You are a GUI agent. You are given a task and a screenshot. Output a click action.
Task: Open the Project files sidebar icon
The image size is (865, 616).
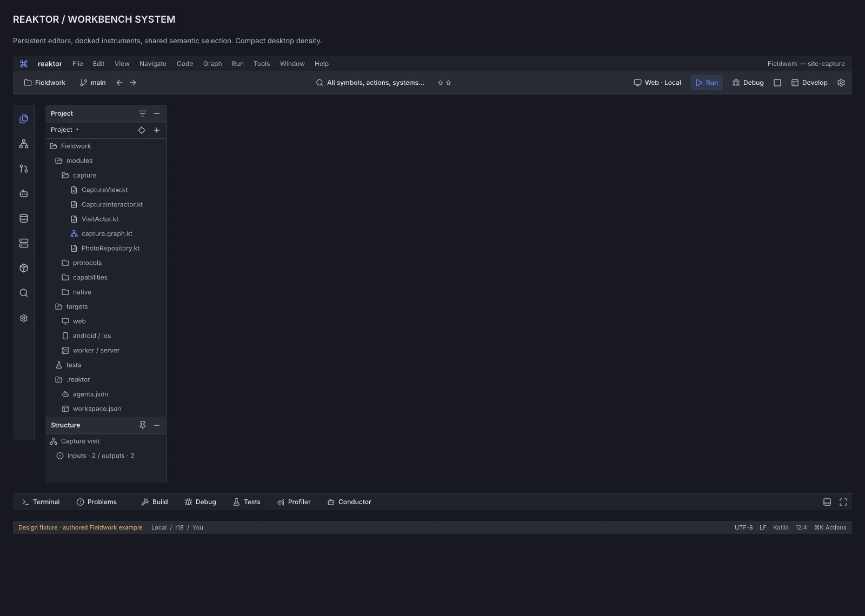(24, 119)
